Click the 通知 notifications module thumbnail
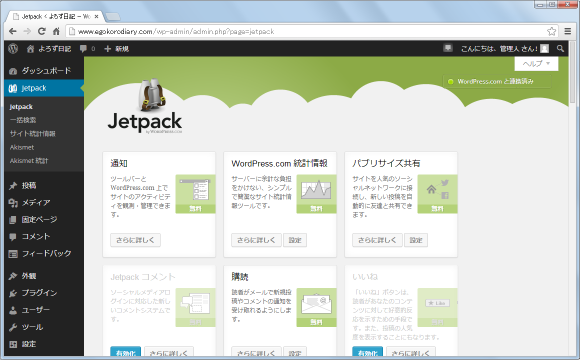Screen dimensions: 580x360 pyautogui.click(x=195, y=194)
